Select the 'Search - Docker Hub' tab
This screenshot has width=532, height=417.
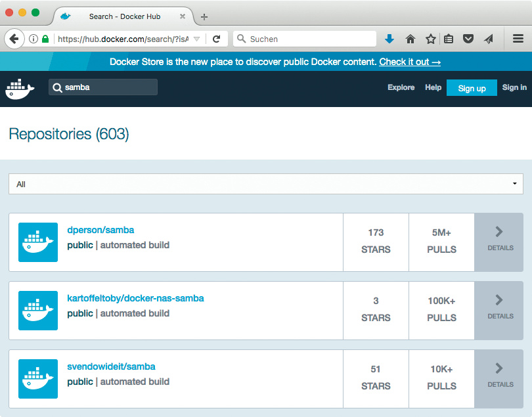tap(118, 16)
